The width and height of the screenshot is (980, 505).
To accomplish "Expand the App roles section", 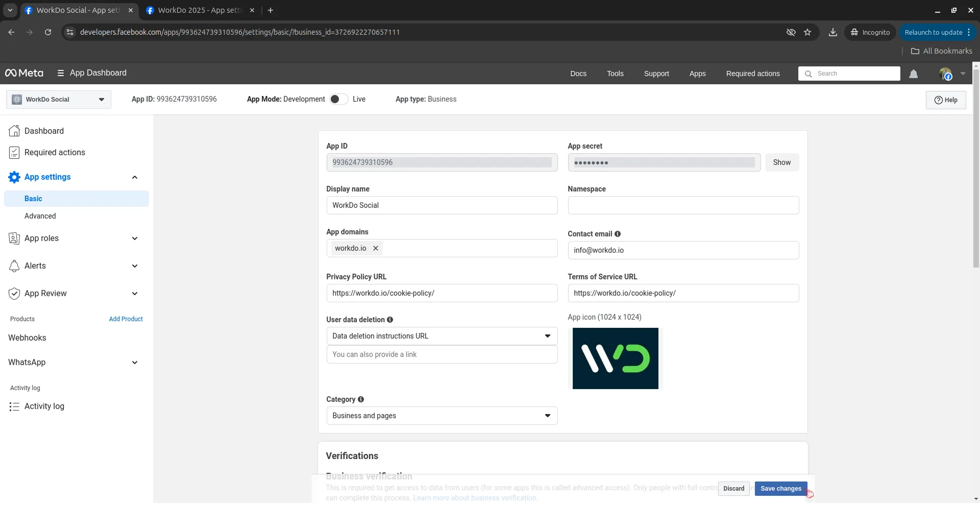I will tap(135, 238).
